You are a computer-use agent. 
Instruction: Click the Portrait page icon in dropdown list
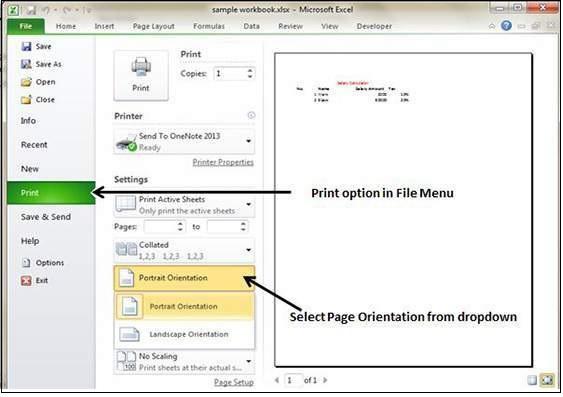(129, 306)
